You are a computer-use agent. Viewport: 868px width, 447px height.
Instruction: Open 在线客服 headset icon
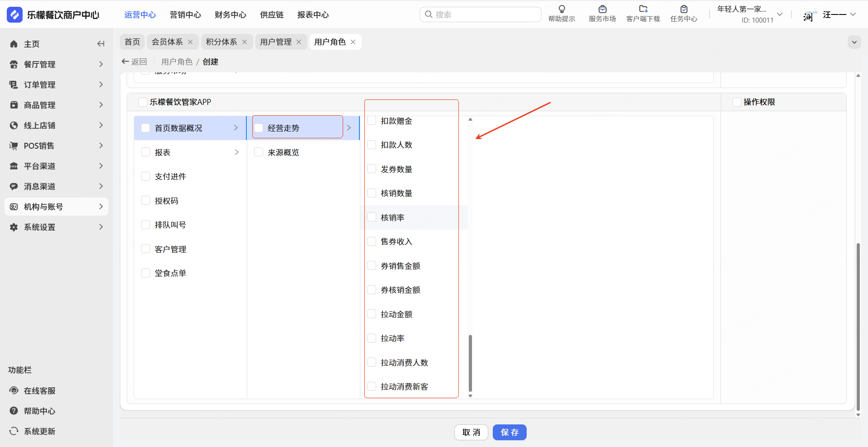(x=14, y=391)
